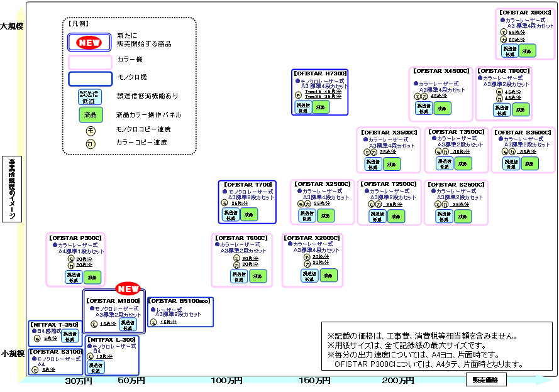Click the 誤送信低減 badge on the OFISTAR T2500C card
The width and height of the screenshot is (559, 392).
(x=377, y=217)
